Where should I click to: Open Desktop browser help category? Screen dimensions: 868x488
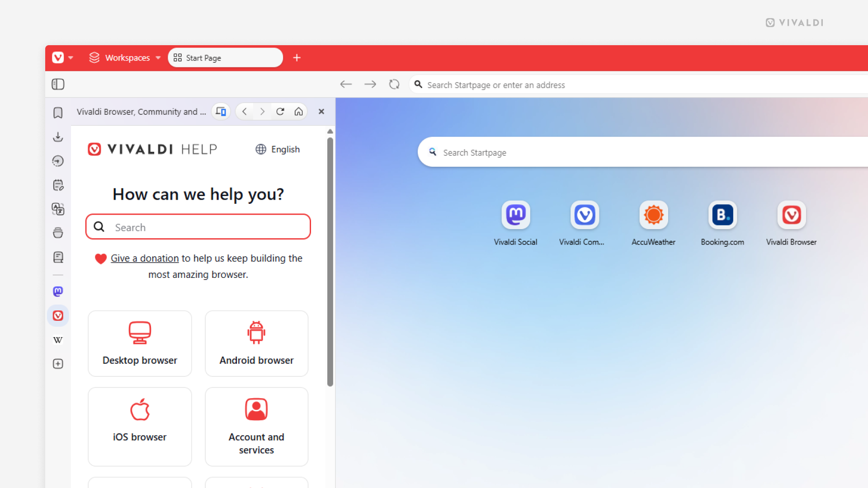[x=140, y=343]
